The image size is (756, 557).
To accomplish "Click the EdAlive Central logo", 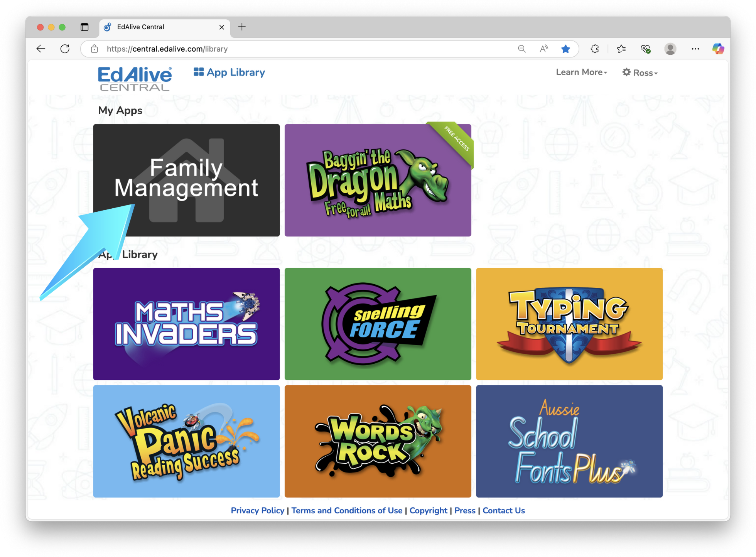I will point(135,79).
